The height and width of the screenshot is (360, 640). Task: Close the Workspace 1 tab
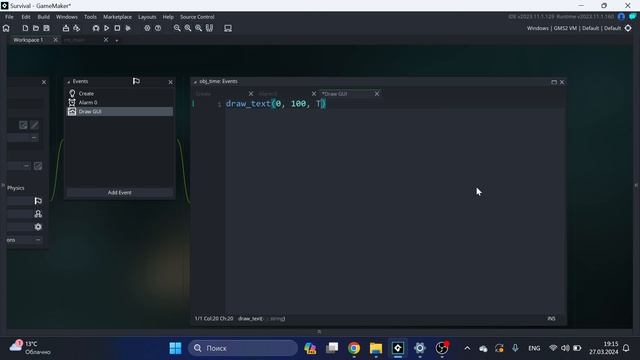pyautogui.click(x=56, y=40)
